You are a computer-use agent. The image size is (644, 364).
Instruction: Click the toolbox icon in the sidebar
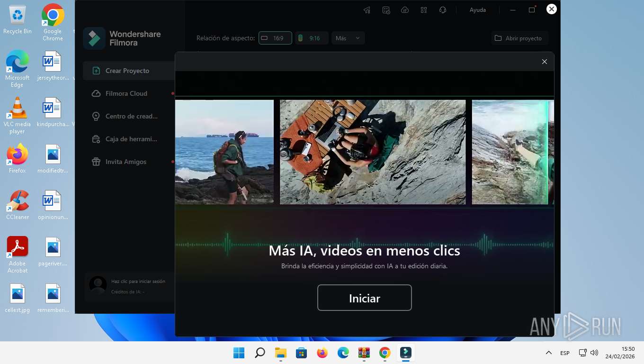point(96,139)
